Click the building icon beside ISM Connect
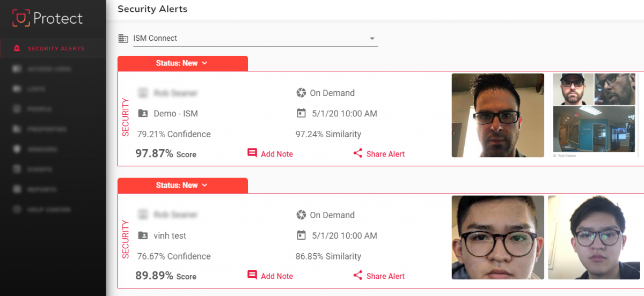Image resolution: width=644 pixels, height=296 pixels. pyautogui.click(x=123, y=38)
